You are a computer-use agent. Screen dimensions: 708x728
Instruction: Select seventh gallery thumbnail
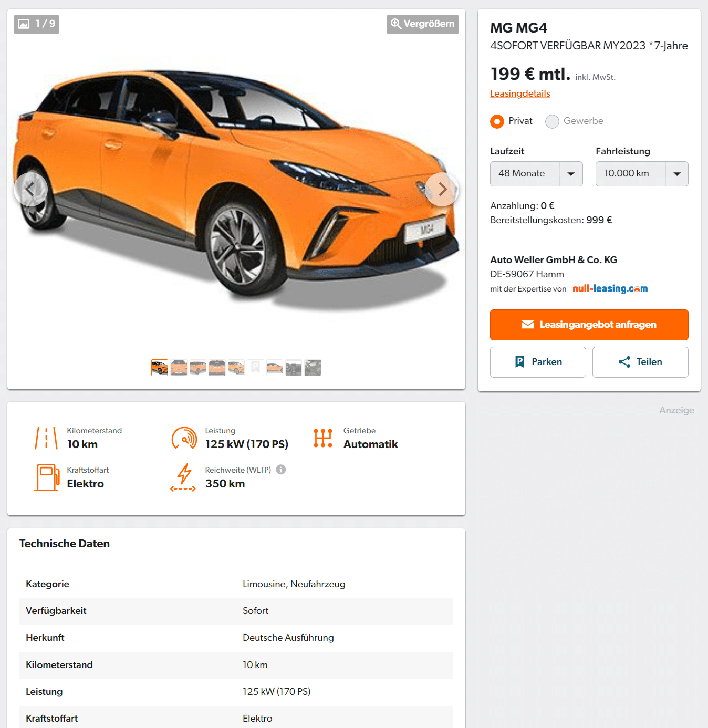(x=275, y=368)
